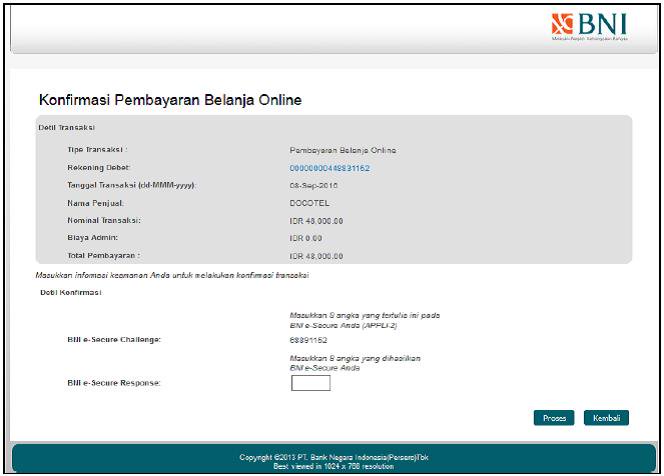This screenshot has width=664, height=476.
Task: Click the Tipe Transaksi label
Action: coord(97,150)
